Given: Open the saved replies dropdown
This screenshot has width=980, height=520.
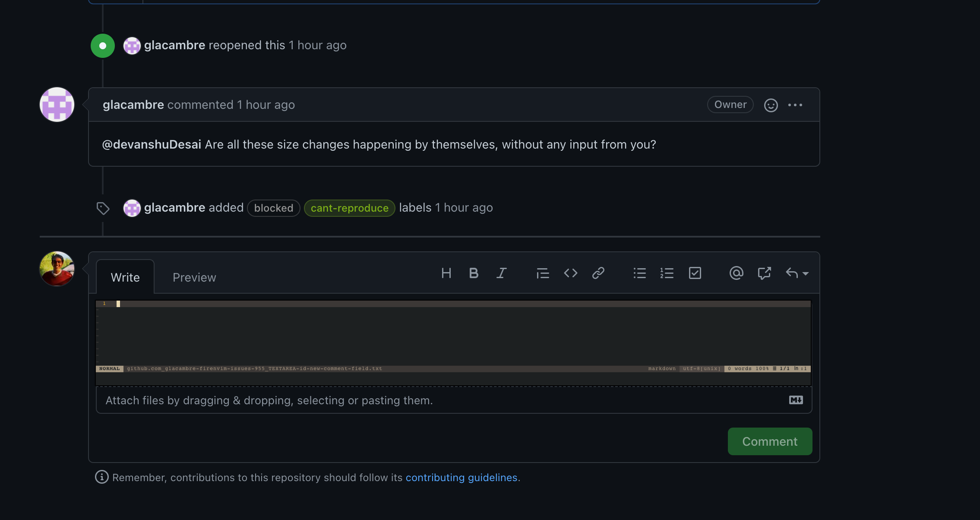Looking at the screenshot, I should [797, 273].
